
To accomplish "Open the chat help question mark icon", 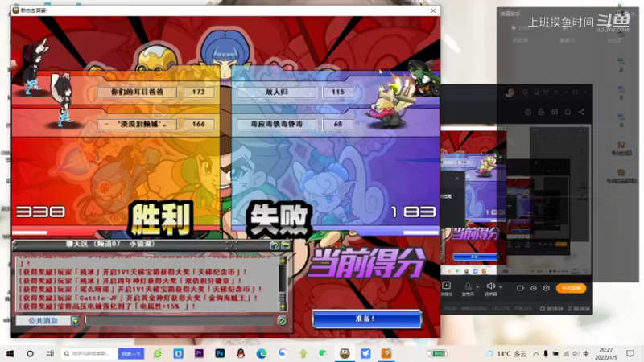I will [x=275, y=245].
